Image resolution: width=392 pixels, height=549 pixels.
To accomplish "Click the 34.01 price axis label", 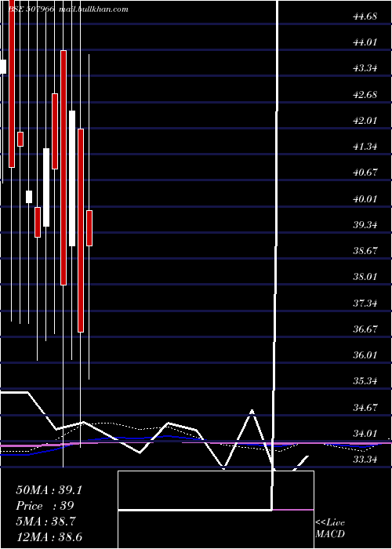I will click(365, 434).
